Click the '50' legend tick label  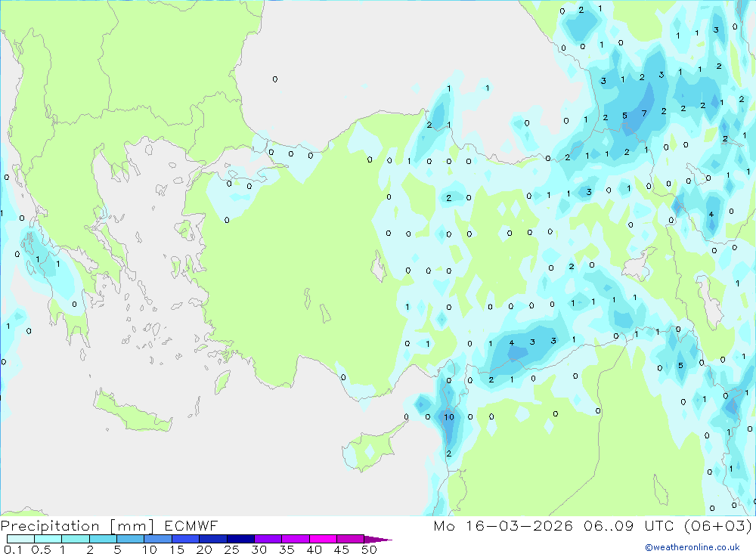pyautogui.click(x=369, y=549)
